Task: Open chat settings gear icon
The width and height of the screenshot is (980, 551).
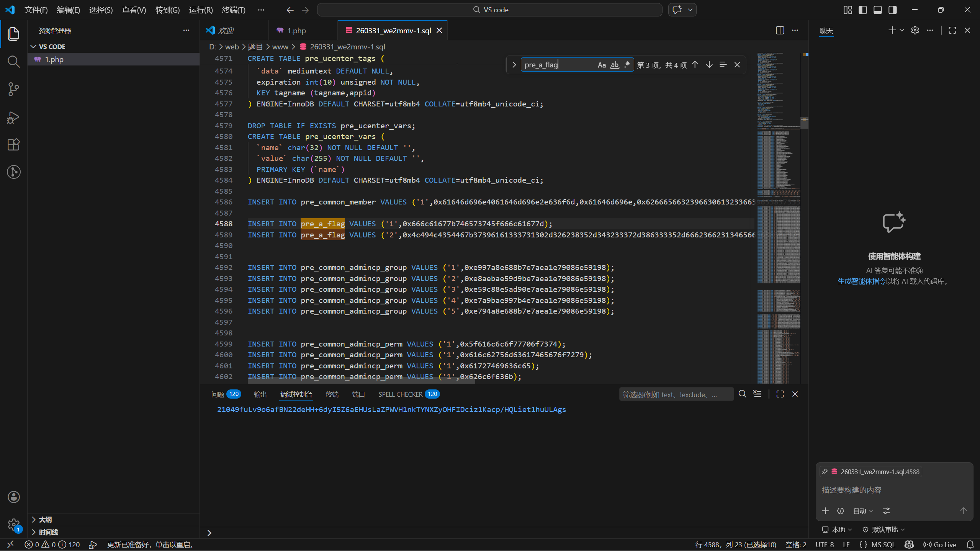Action: tap(915, 31)
